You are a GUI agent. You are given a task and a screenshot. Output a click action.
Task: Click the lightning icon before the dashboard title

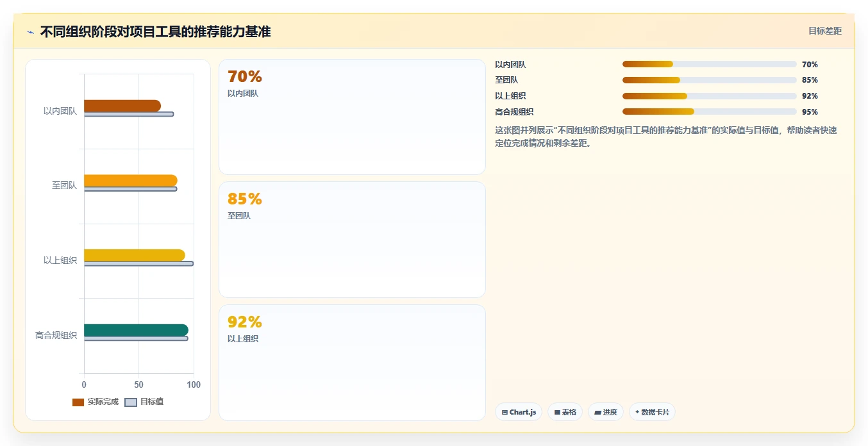click(x=30, y=32)
